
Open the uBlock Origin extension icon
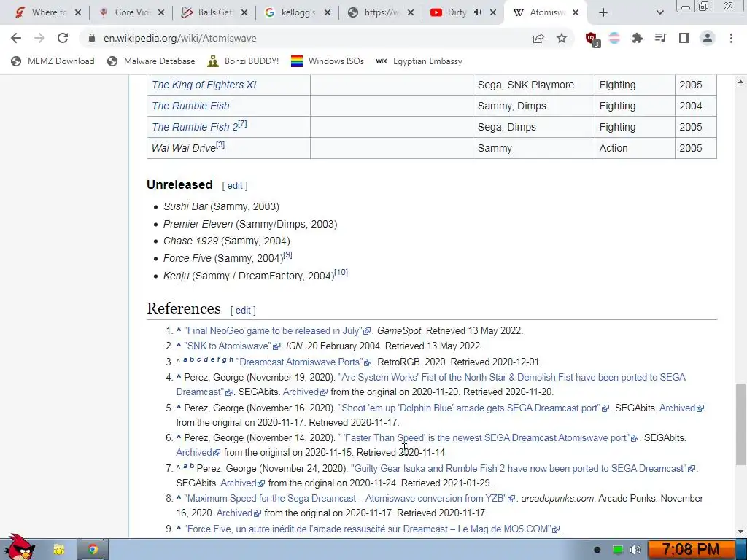[x=592, y=39]
